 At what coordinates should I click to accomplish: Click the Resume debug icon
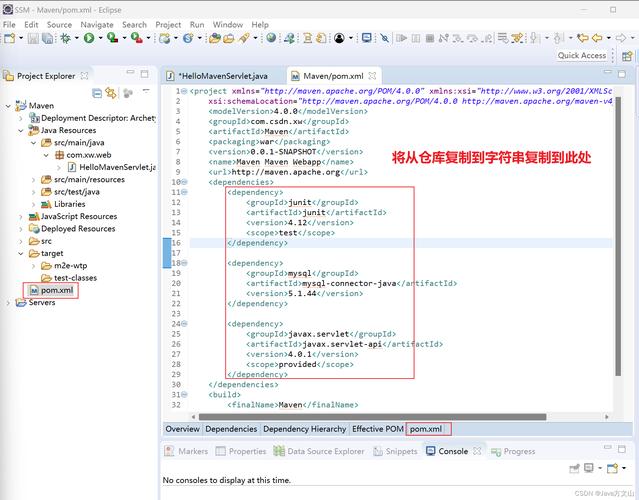pyautogui.click(x=401, y=38)
